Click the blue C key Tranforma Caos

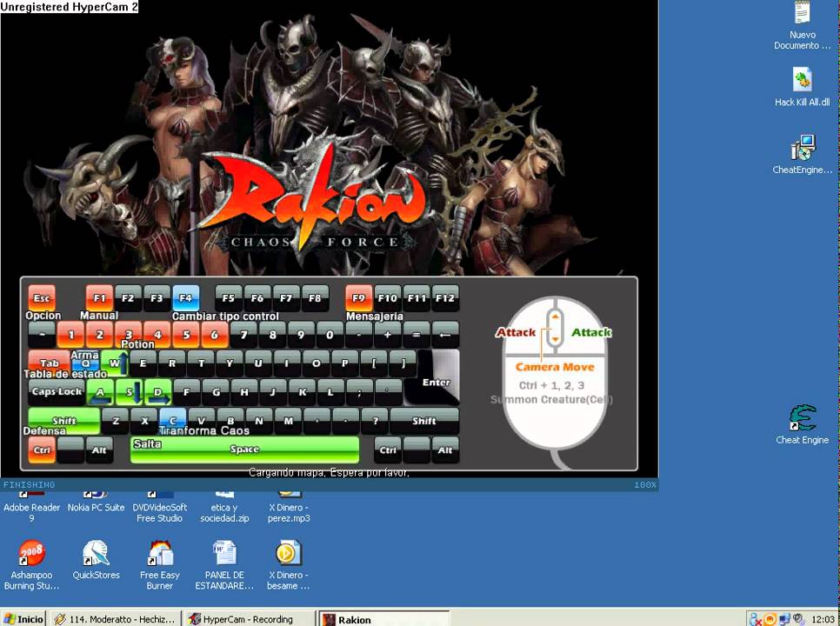(172, 420)
